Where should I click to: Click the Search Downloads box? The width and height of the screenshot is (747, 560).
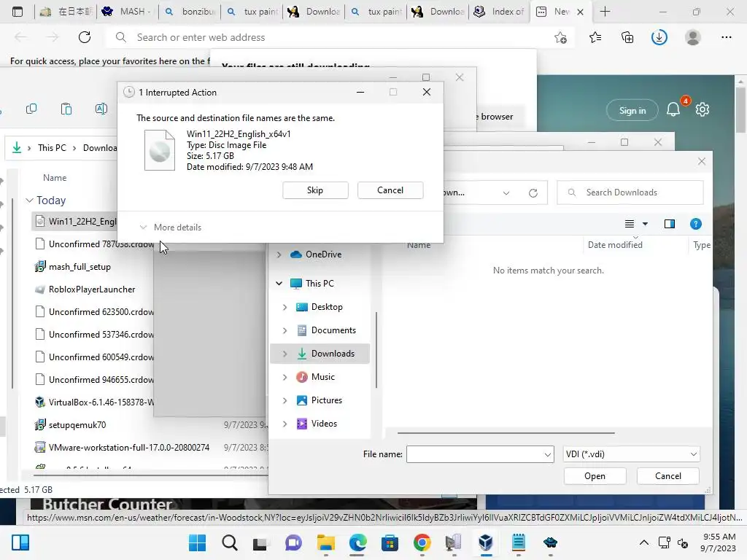coord(630,192)
